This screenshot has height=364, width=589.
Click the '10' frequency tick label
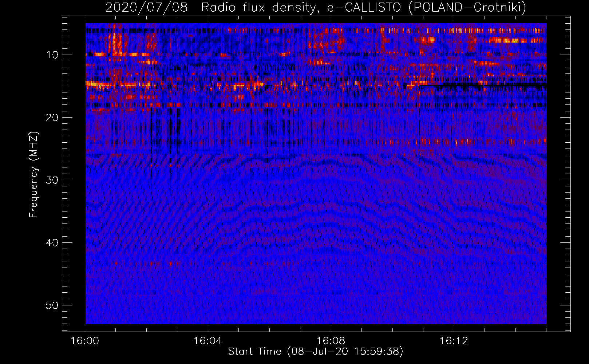(x=52, y=55)
